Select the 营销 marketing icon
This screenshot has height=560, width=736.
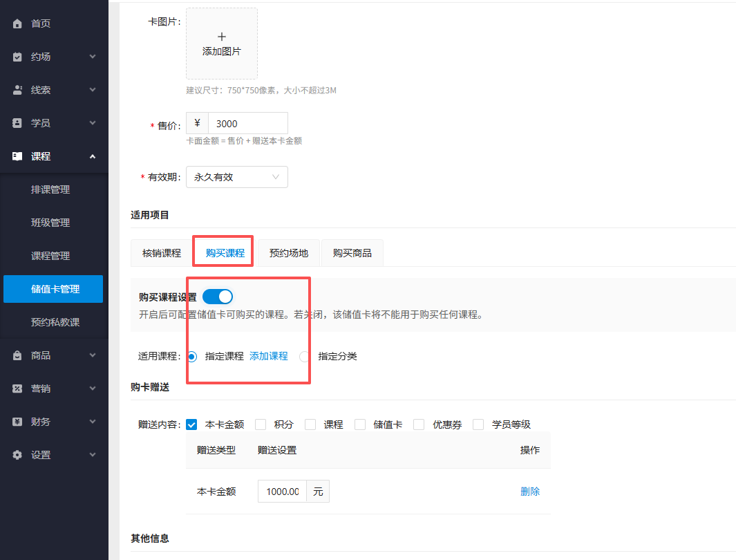17,388
